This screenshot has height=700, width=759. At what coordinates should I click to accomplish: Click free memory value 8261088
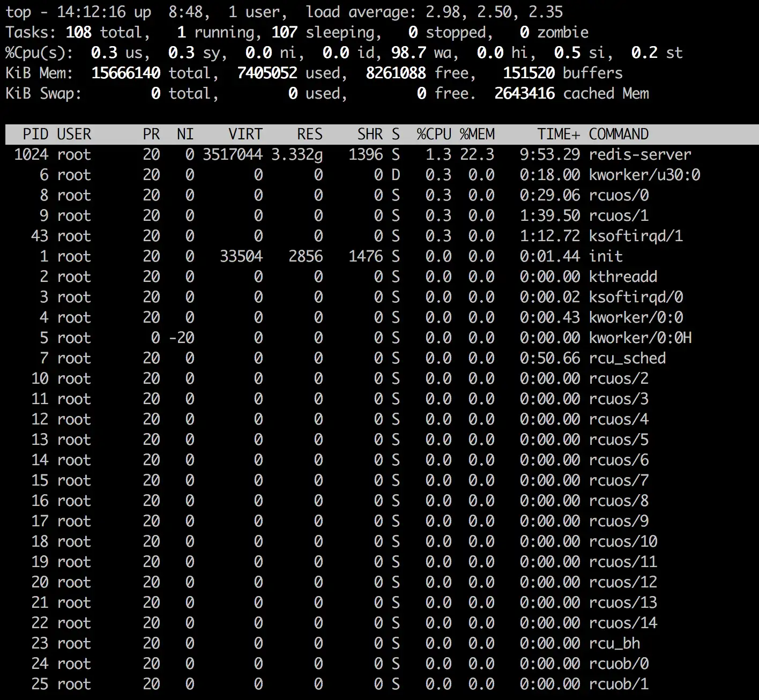[396, 73]
